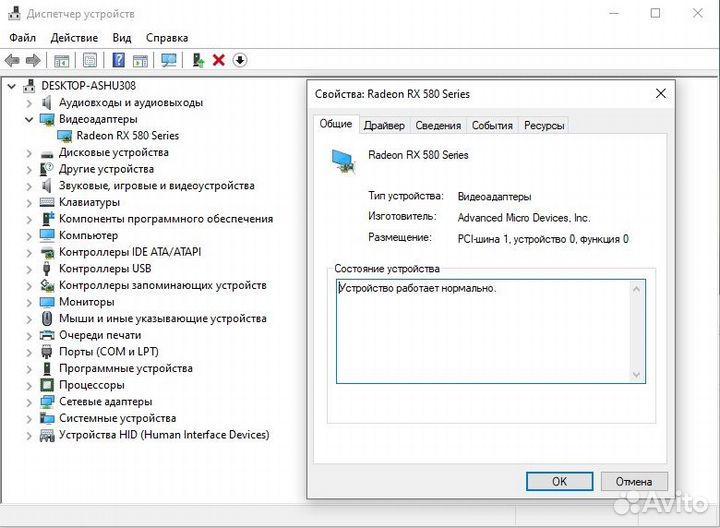Select the Компьютер tree item label
The width and height of the screenshot is (720, 528).
point(89,236)
